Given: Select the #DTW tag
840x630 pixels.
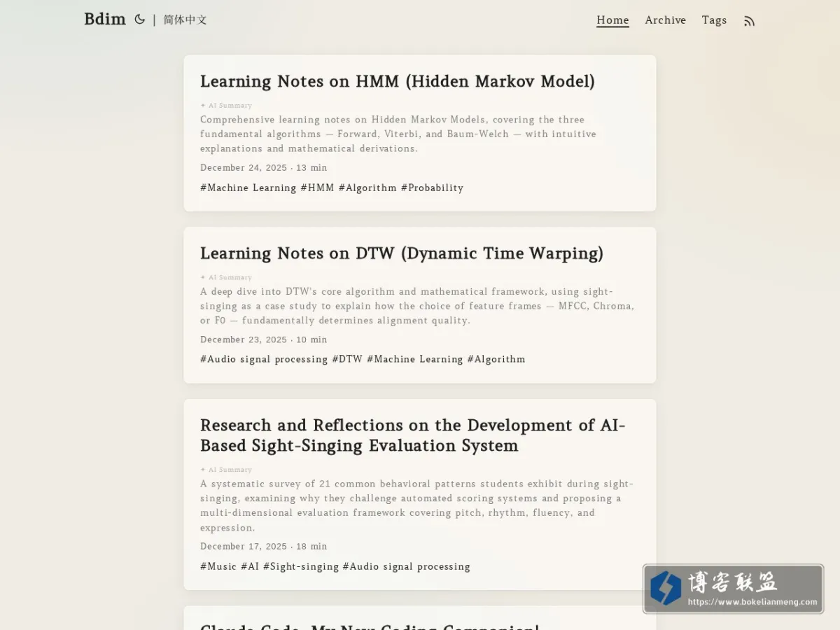Looking at the screenshot, I should coord(347,359).
